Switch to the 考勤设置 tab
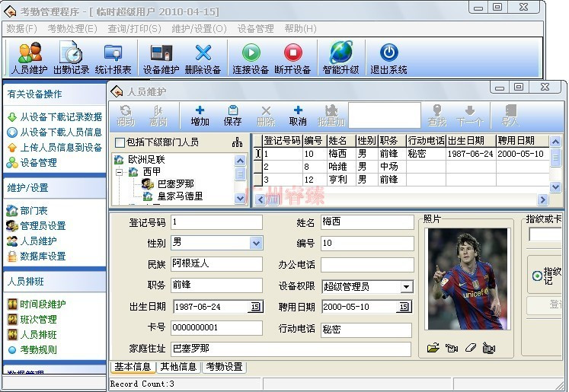 224,367
